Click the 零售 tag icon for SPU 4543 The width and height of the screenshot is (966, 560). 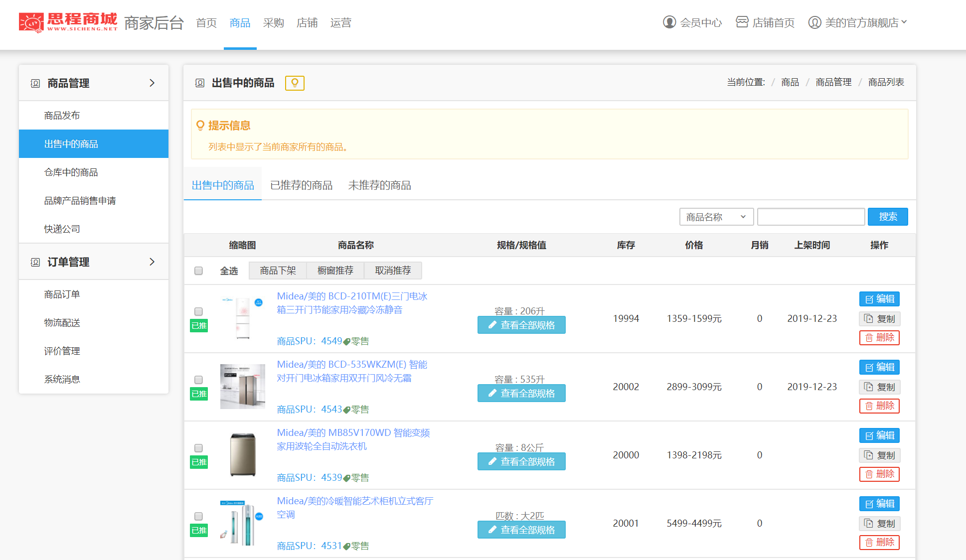tap(347, 410)
